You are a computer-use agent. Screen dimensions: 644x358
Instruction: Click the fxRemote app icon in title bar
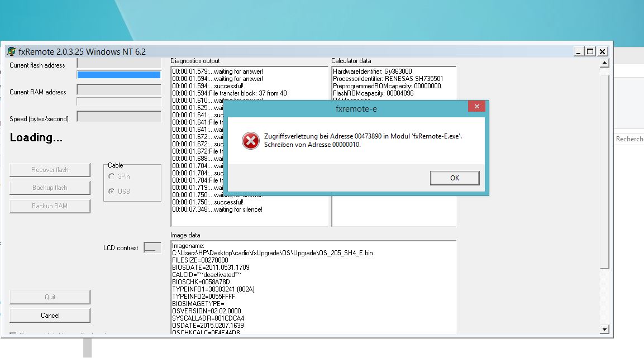click(12, 51)
